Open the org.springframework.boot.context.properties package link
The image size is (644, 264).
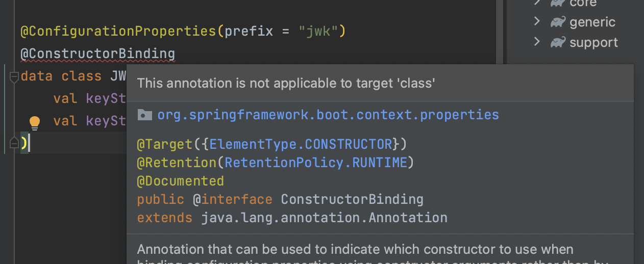(328, 115)
